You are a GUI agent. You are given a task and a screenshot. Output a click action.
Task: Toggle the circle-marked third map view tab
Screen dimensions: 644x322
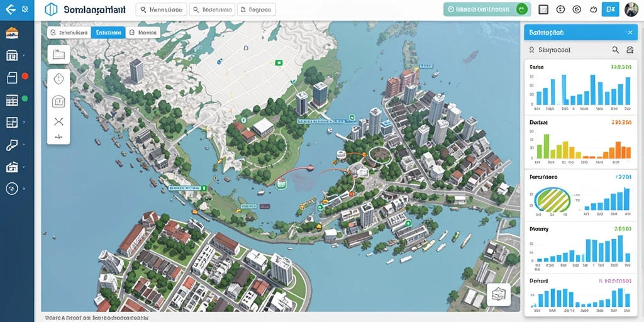coord(143,33)
